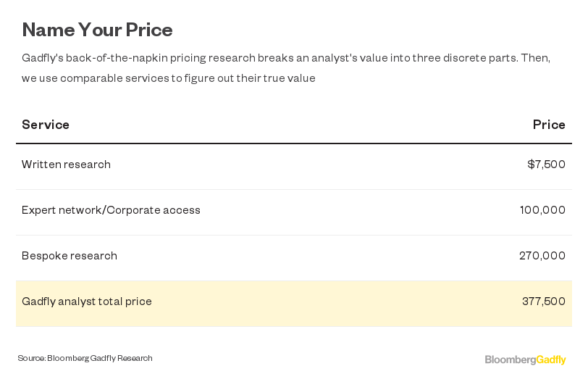Click the 100,000 price value
588x387 pixels.
coord(542,210)
